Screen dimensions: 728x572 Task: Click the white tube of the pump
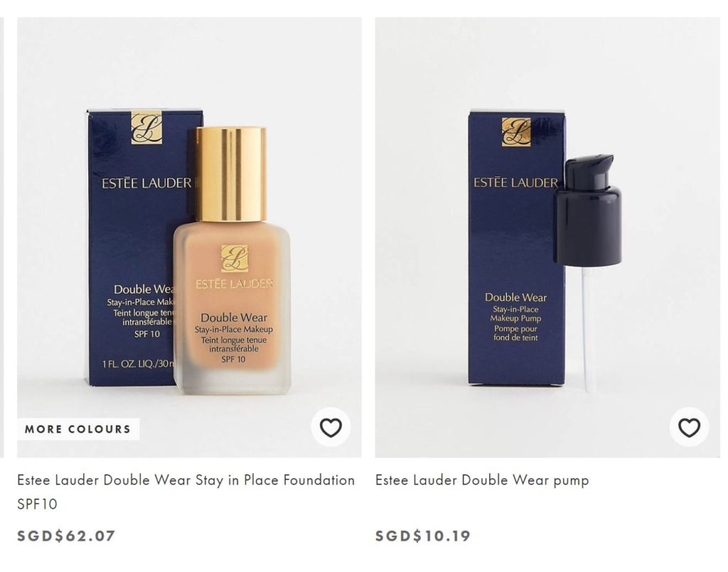tap(587, 329)
